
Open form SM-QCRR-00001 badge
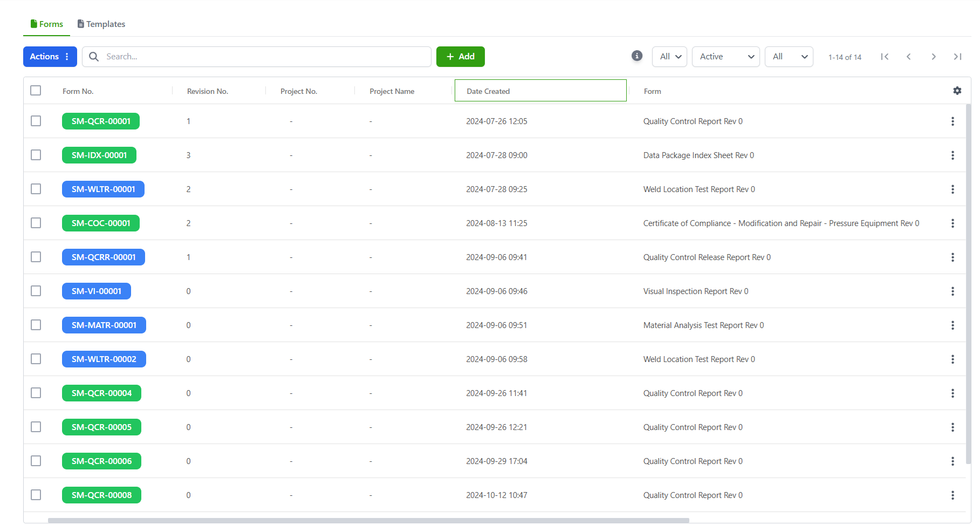[x=104, y=257]
